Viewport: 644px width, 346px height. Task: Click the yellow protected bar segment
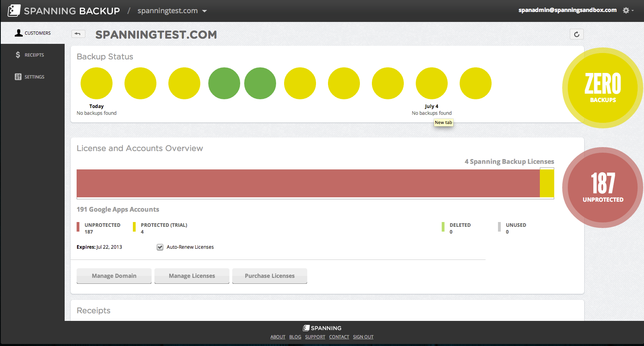point(547,183)
